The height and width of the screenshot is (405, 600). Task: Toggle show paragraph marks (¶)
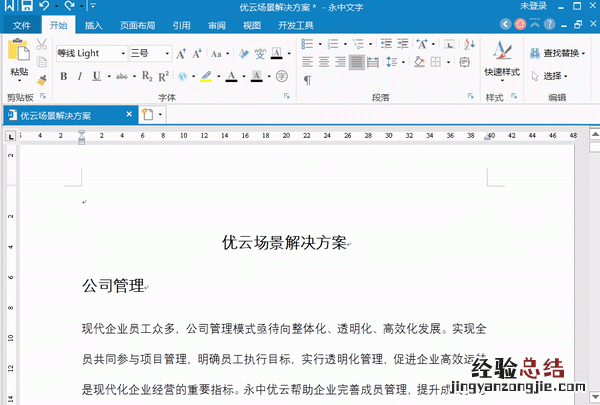[x=308, y=80]
